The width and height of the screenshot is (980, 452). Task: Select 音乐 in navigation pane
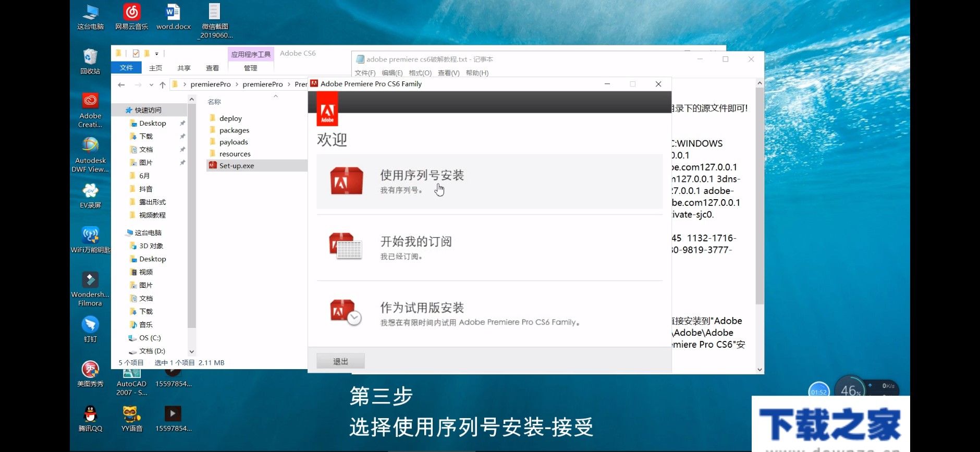146,324
